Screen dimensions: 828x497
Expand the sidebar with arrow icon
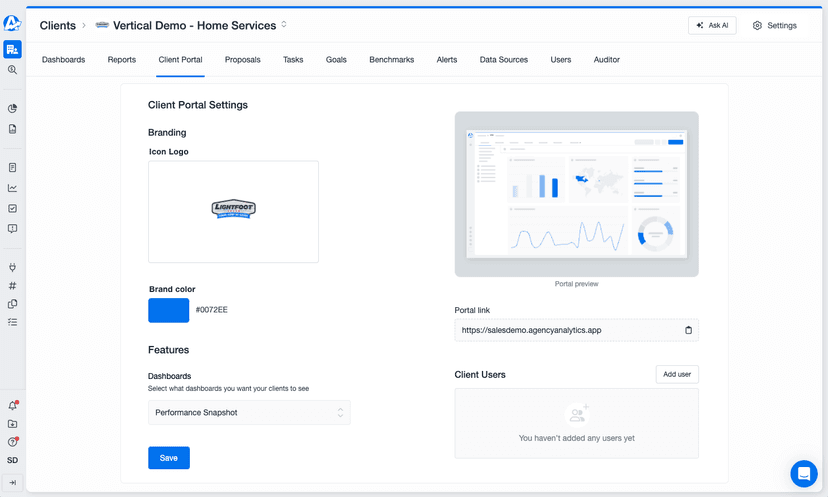(x=12, y=483)
